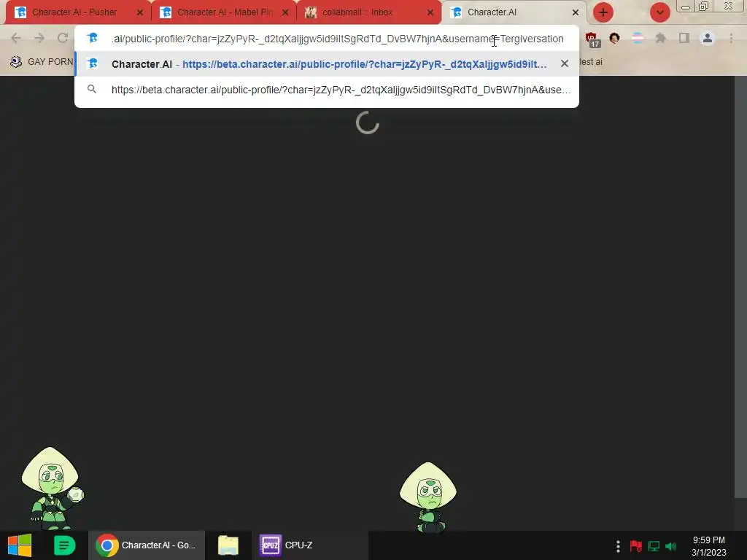Open the tab search dropdown arrow

coord(659,12)
